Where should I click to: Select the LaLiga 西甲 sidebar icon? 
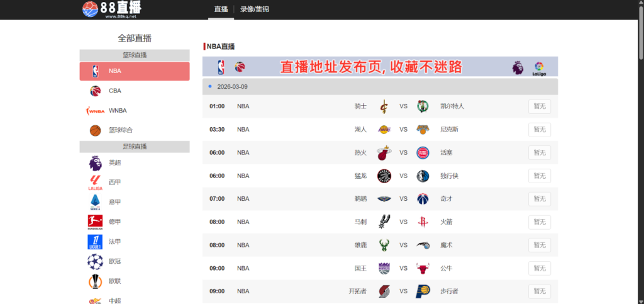95,183
